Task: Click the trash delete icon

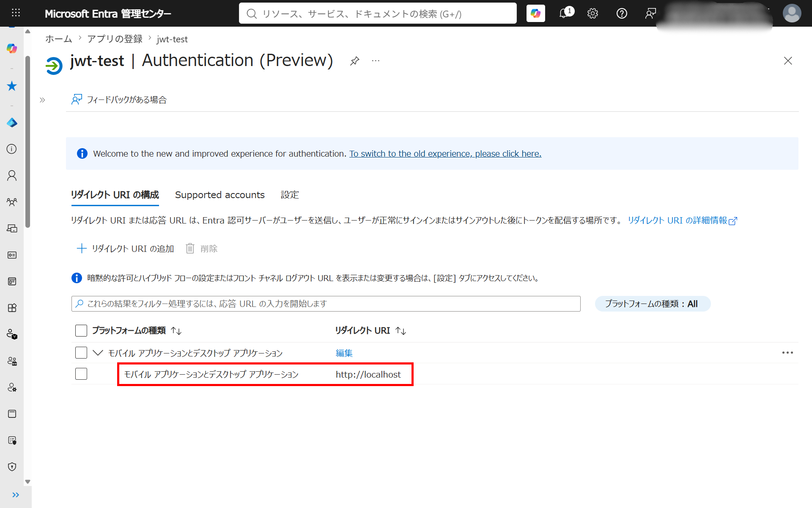Action: [x=190, y=248]
